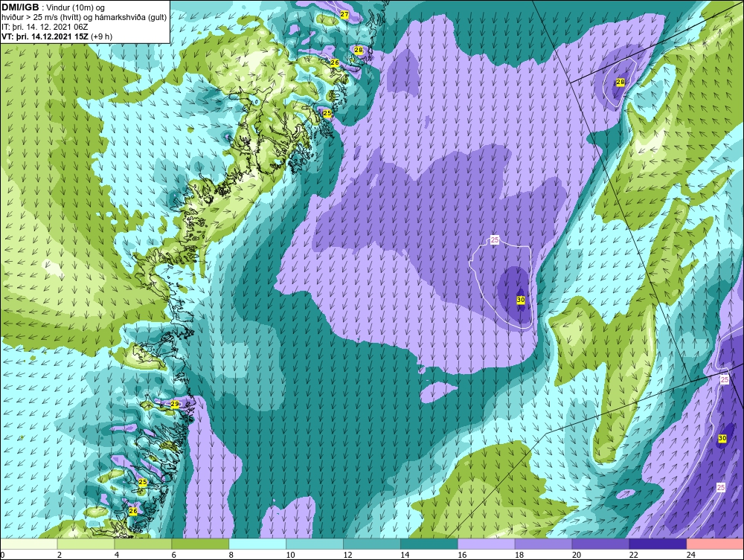The width and height of the screenshot is (744, 560).
Task: Click the "DMI/IGB" title text
Action: (20, 7)
